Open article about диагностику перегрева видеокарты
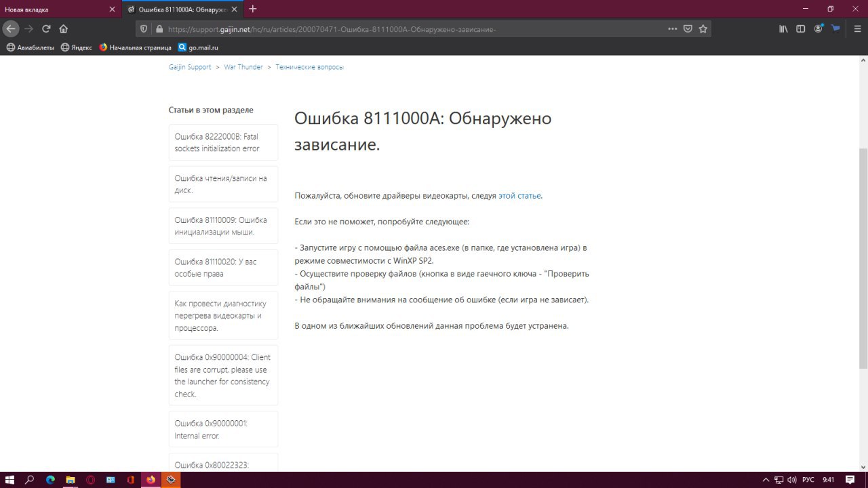 (223, 315)
